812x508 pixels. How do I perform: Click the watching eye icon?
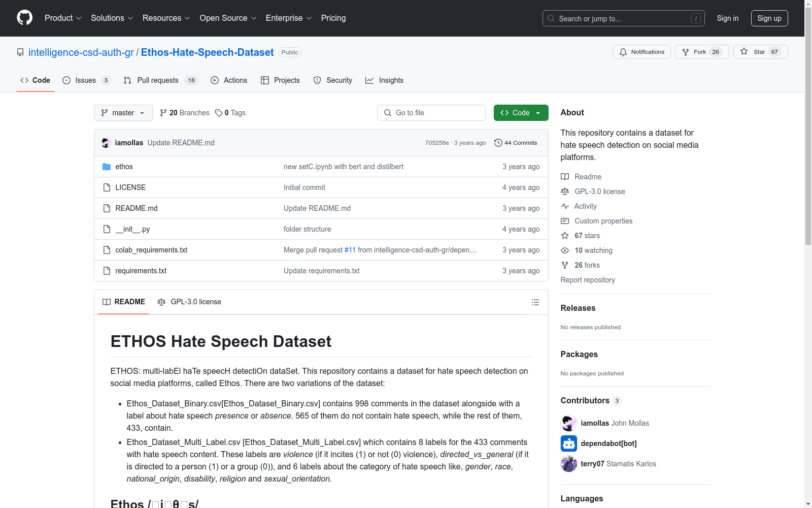pyautogui.click(x=565, y=250)
